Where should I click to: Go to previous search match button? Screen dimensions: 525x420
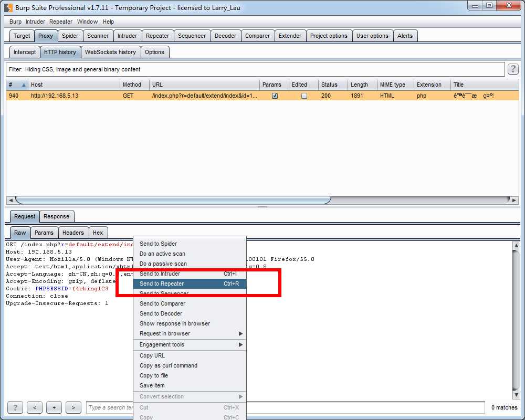coord(35,407)
